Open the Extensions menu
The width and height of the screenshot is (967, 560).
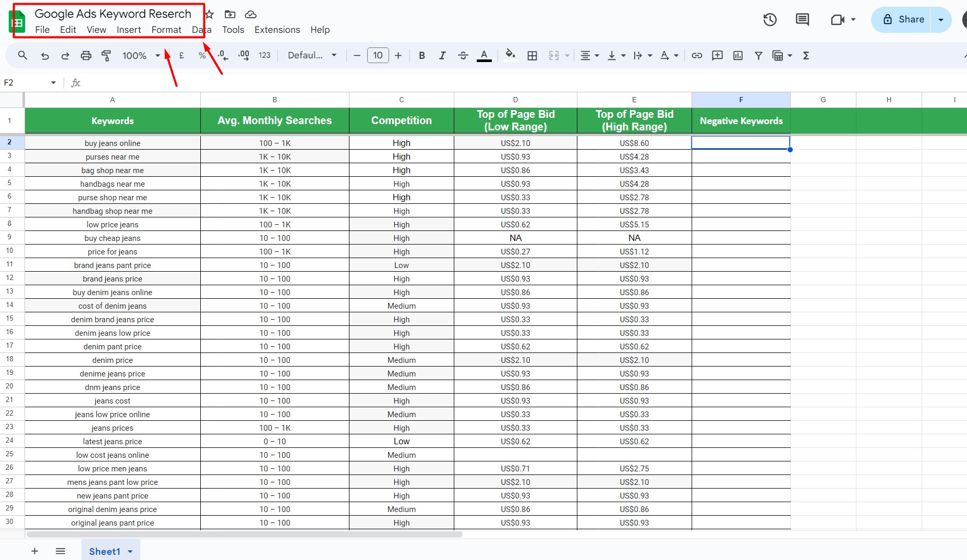277,30
